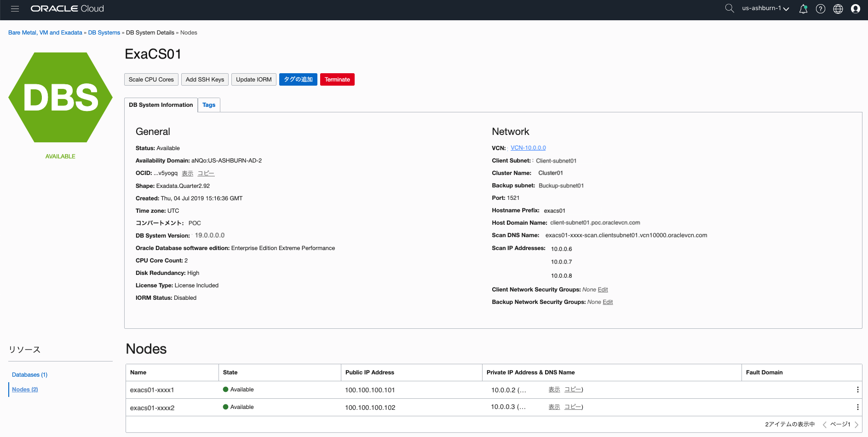Select node name exacs01-xxxx1
The width and height of the screenshot is (868, 437).
pos(152,390)
